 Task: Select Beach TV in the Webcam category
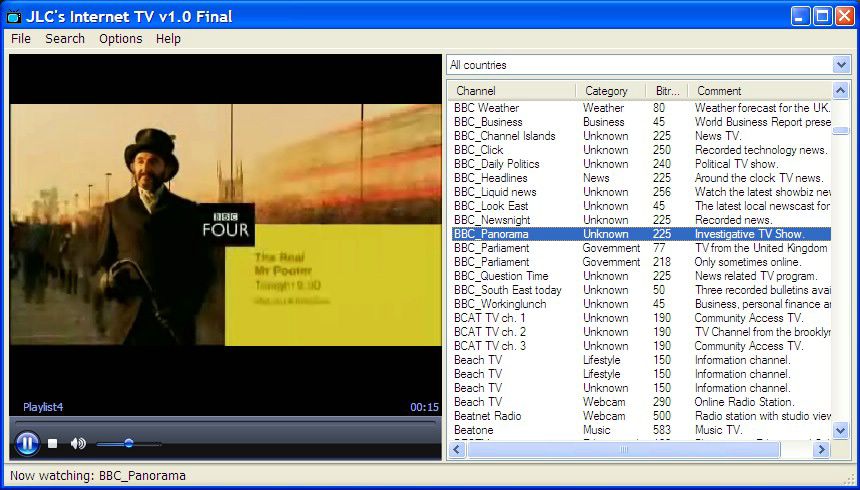click(641, 402)
